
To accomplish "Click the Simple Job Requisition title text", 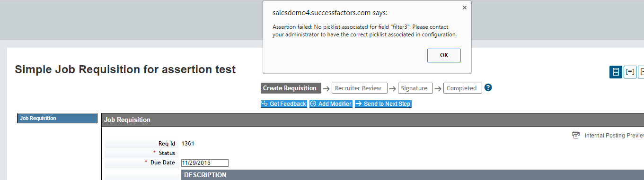I will tap(125, 70).
